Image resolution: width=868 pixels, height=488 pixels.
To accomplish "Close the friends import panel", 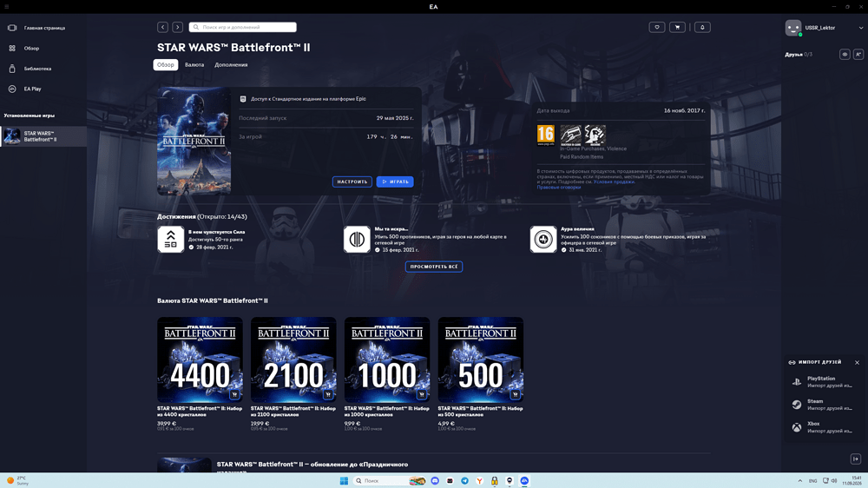I will click(x=857, y=362).
